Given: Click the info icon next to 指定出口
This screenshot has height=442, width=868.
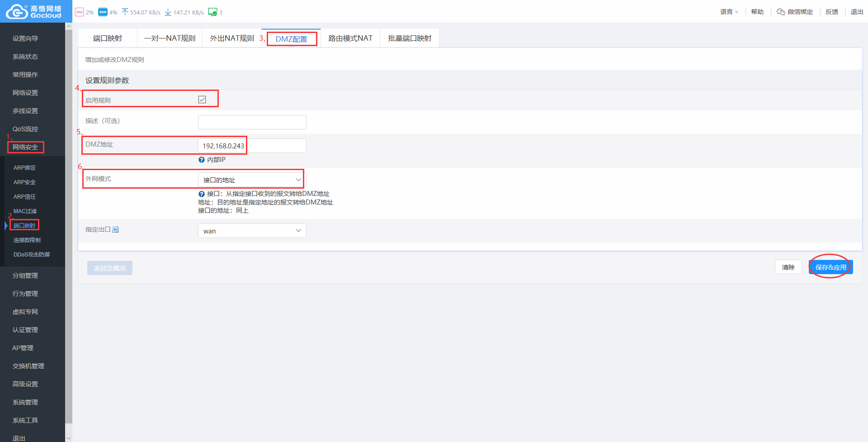Looking at the screenshot, I should pyautogui.click(x=115, y=229).
